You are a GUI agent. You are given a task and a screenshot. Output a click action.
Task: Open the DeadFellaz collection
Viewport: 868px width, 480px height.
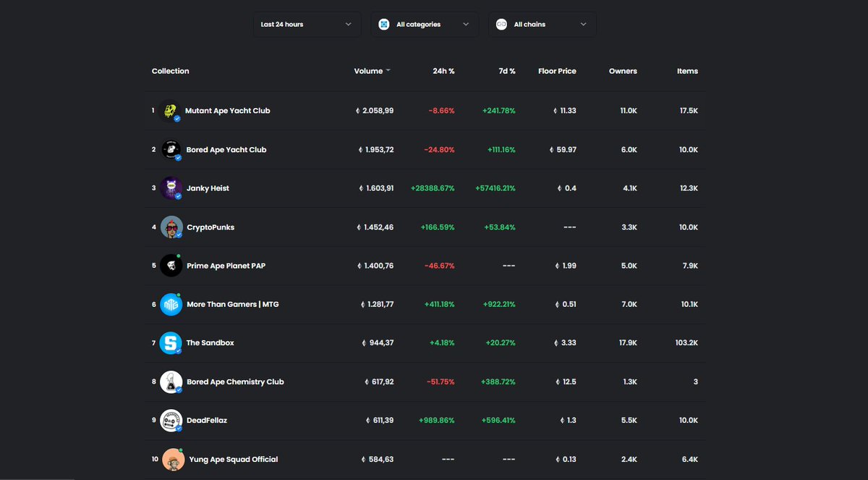[207, 420]
